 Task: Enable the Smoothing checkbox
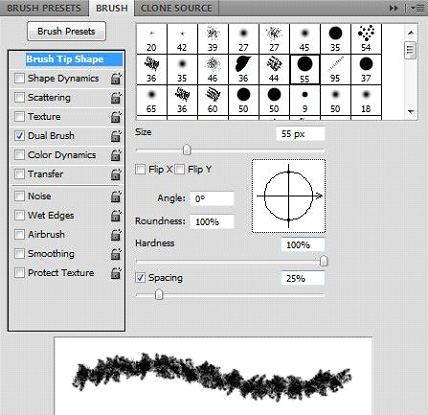pyautogui.click(x=19, y=253)
